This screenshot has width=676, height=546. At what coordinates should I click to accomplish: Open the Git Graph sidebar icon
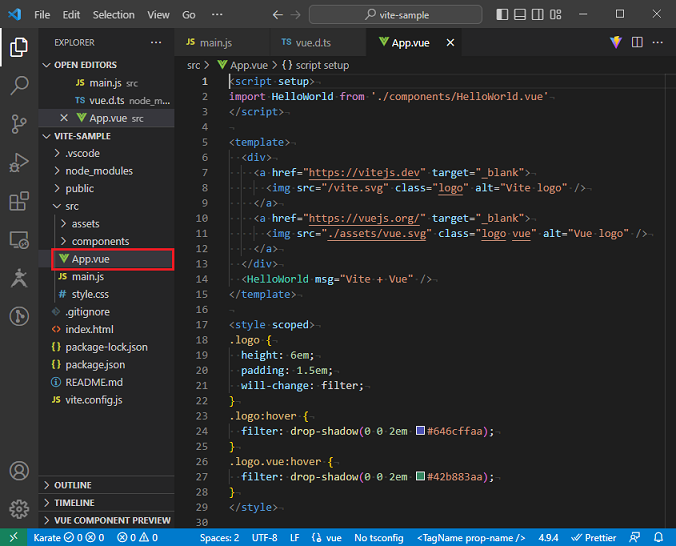tap(19, 317)
